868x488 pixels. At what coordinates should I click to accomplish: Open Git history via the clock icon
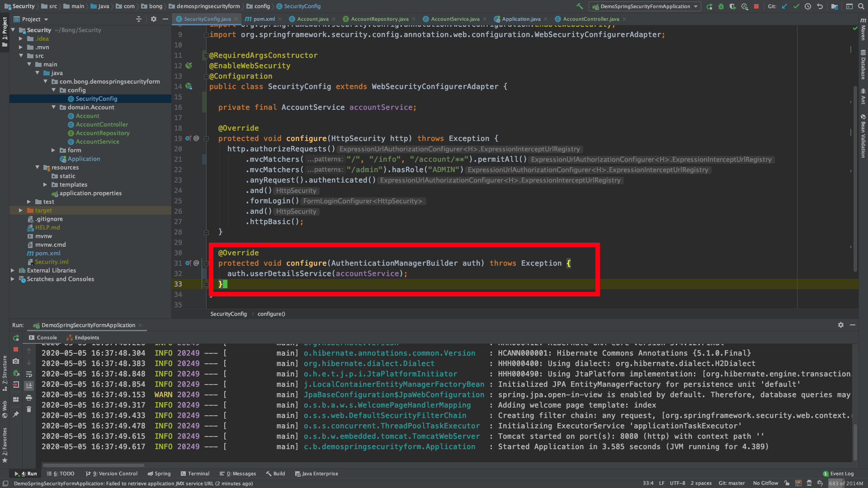pos(808,6)
